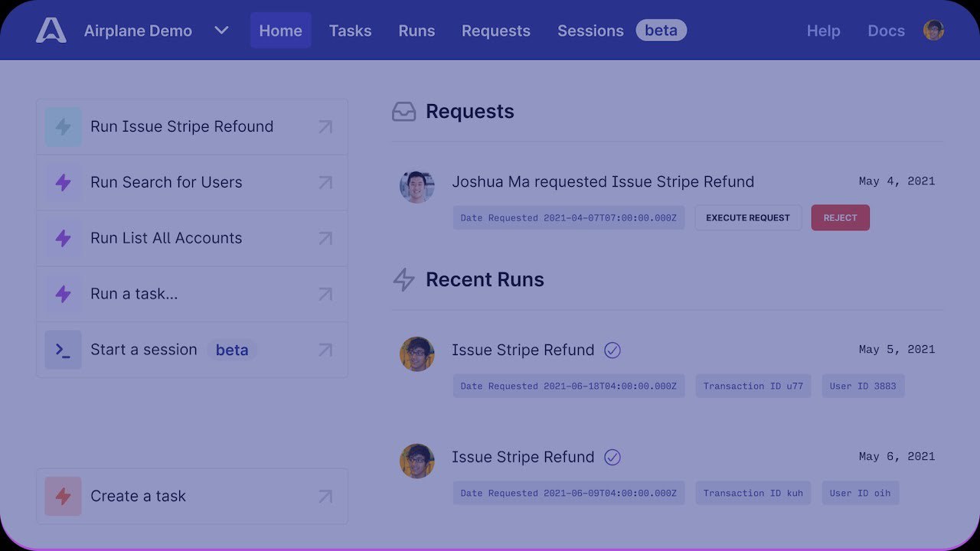This screenshot has height=551, width=980.
Task: Click arrow icon on Run Issue Stripe Refund
Action: (x=325, y=127)
